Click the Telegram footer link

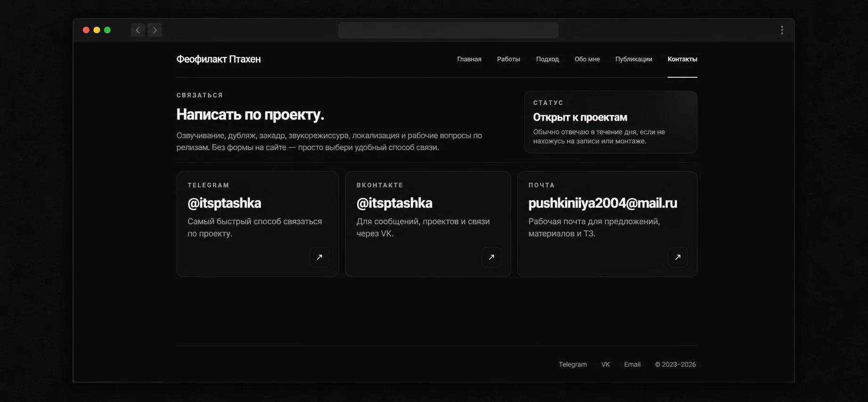pos(573,364)
